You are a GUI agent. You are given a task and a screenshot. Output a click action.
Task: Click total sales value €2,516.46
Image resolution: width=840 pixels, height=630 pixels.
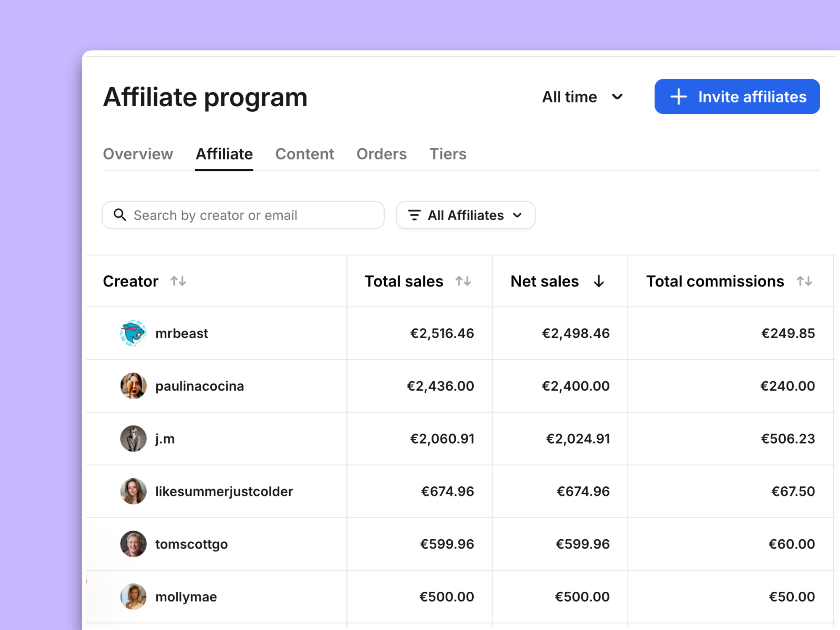(442, 333)
